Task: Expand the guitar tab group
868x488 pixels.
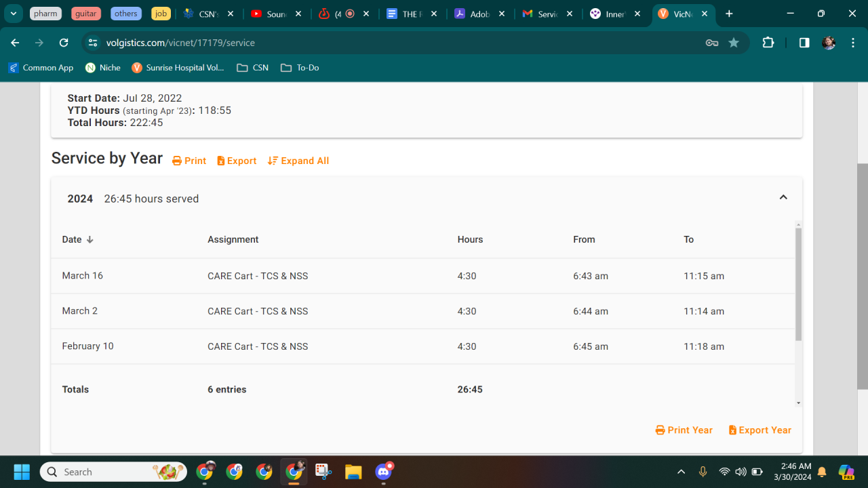Action: click(85, 14)
